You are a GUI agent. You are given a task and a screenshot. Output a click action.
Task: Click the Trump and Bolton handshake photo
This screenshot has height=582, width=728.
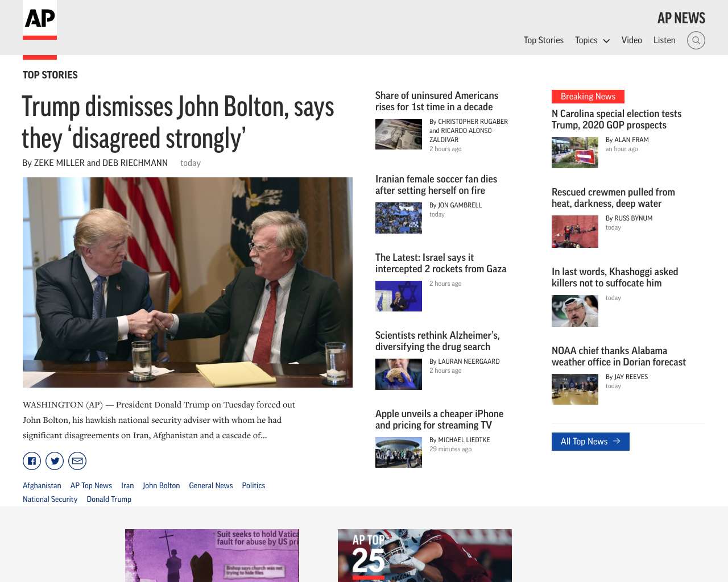point(188,282)
